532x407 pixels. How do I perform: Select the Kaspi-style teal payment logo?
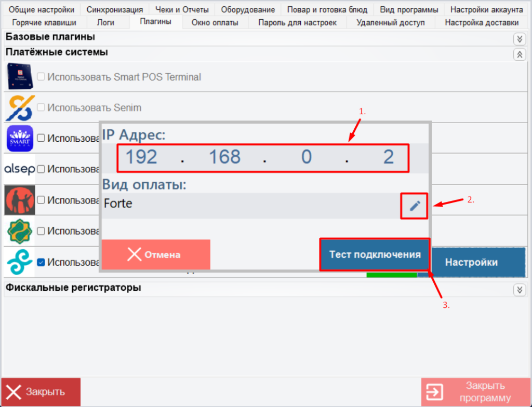pyautogui.click(x=19, y=262)
